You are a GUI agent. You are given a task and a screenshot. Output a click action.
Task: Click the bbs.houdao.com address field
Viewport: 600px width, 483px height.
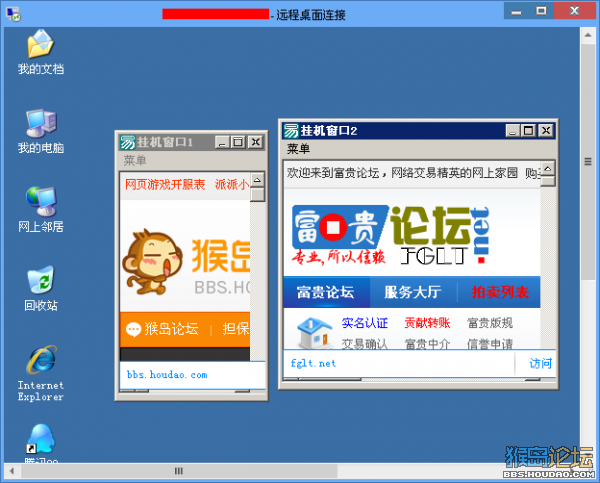[x=192, y=375]
